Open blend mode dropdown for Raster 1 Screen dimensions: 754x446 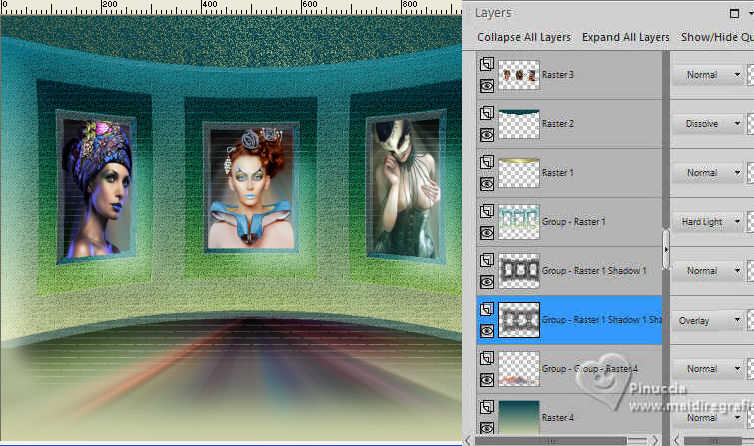click(707, 173)
